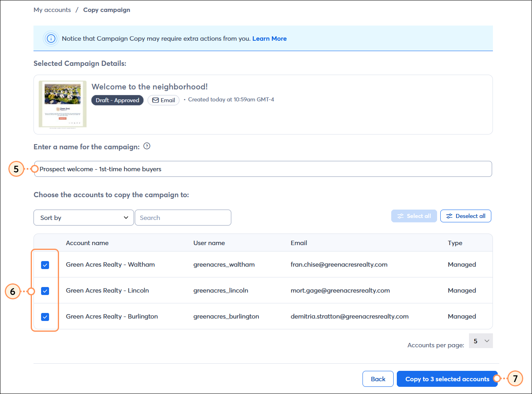Screen dimensions: 532x394
Task: Change accounts per page value
Action: [481, 341]
